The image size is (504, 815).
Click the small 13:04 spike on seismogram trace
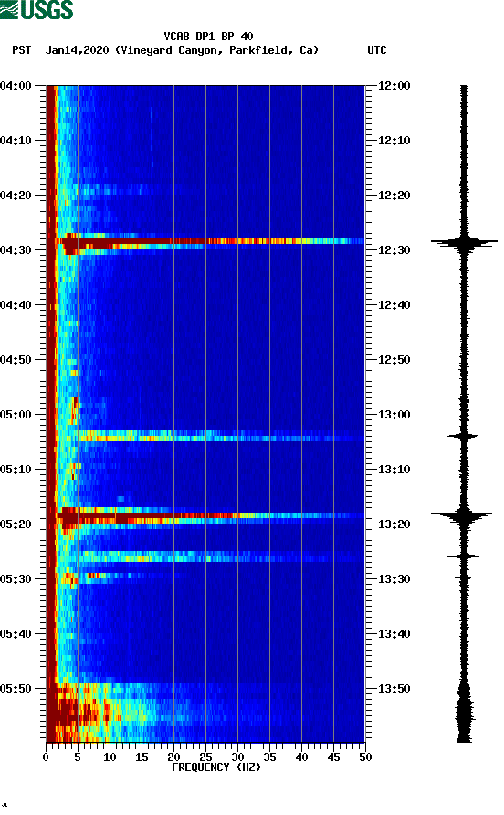point(463,436)
